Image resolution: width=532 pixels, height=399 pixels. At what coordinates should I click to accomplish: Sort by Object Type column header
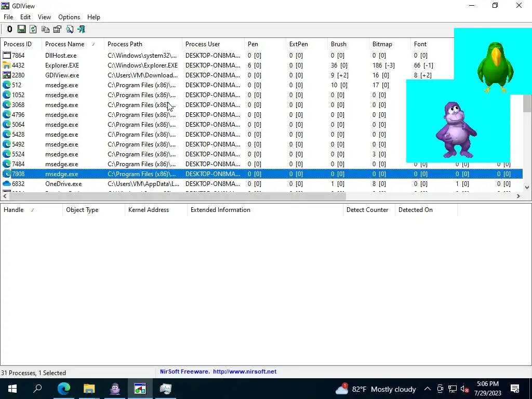point(94,210)
